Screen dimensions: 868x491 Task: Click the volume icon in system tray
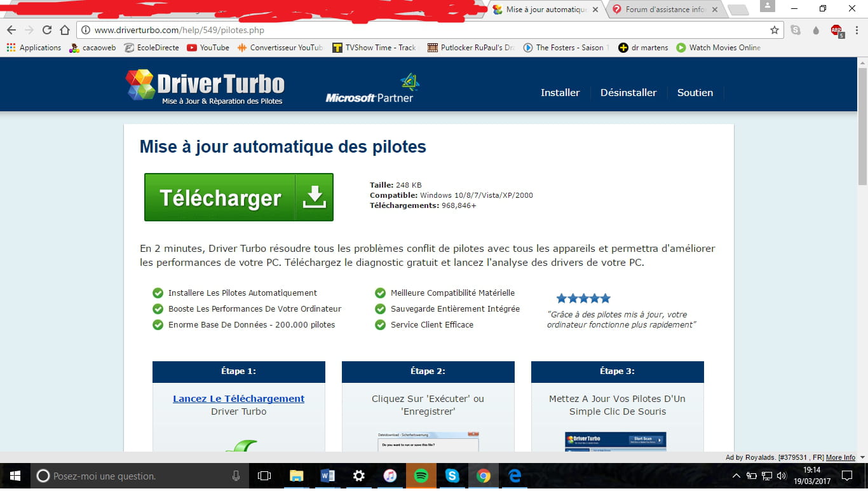(x=782, y=476)
